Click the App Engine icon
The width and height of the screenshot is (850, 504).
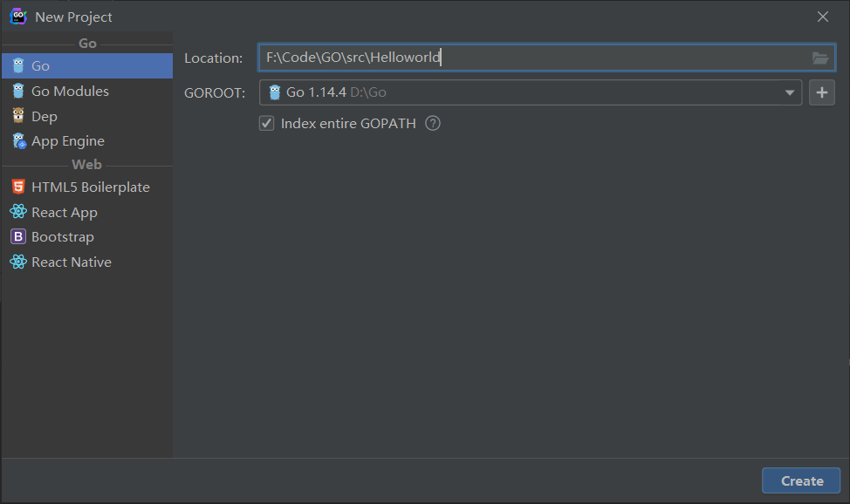tap(18, 141)
